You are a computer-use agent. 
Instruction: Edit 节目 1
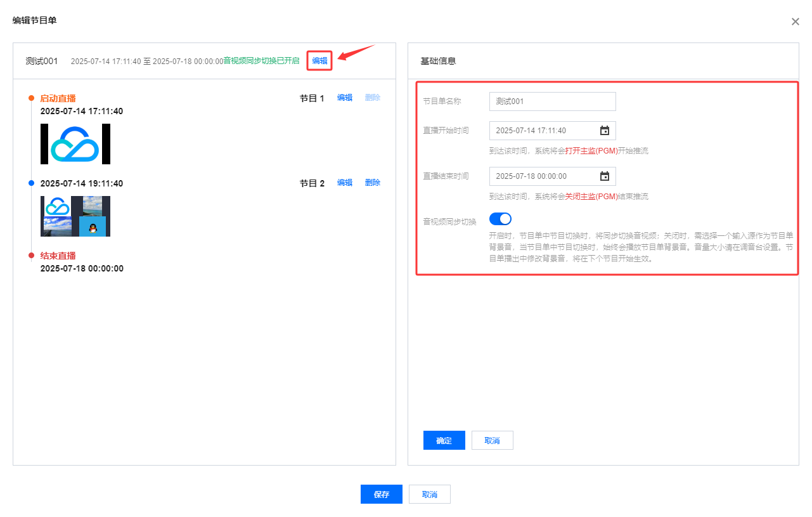pos(345,98)
